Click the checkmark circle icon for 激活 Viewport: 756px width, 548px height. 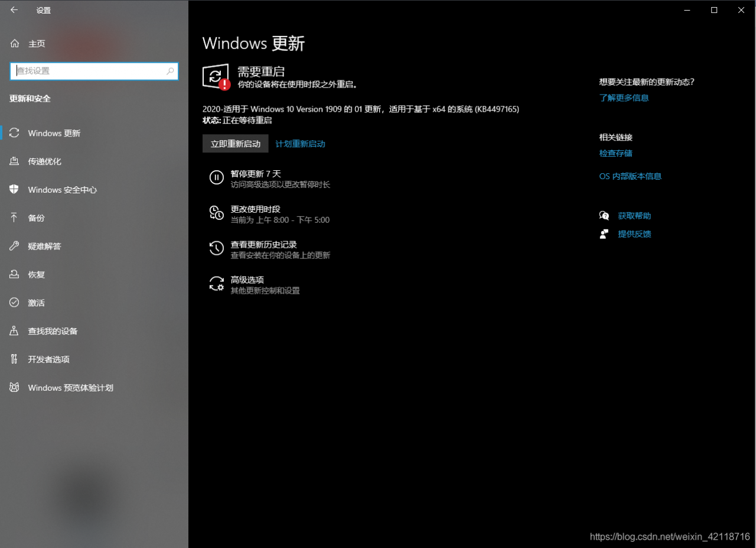[14, 303]
